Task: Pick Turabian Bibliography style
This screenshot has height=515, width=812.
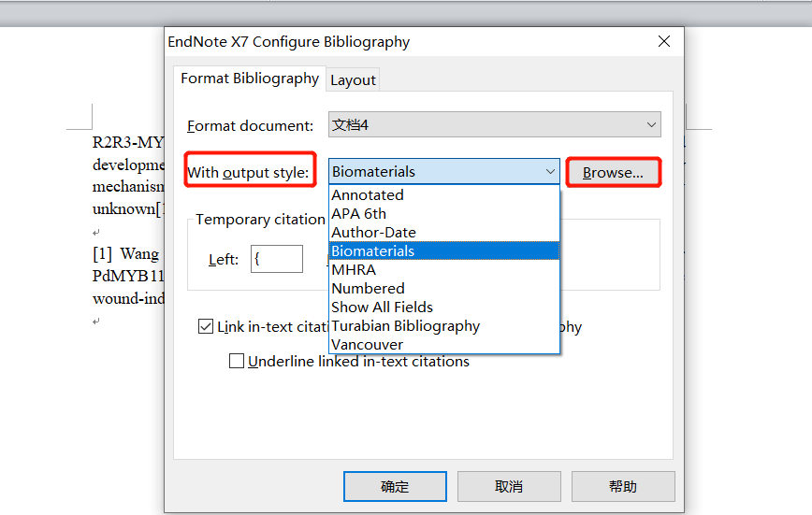Action: pos(444,325)
